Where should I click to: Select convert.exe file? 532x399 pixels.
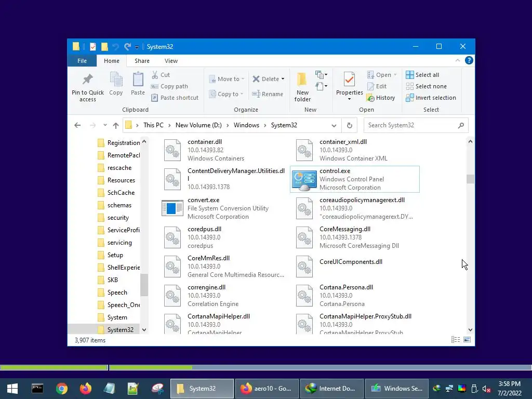223,208
